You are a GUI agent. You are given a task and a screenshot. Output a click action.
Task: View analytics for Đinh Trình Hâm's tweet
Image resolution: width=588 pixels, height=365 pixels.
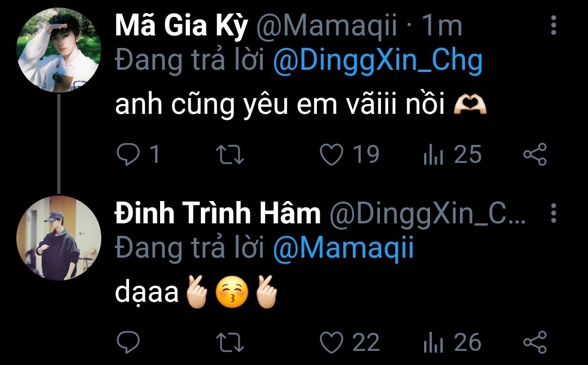tap(434, 343)
